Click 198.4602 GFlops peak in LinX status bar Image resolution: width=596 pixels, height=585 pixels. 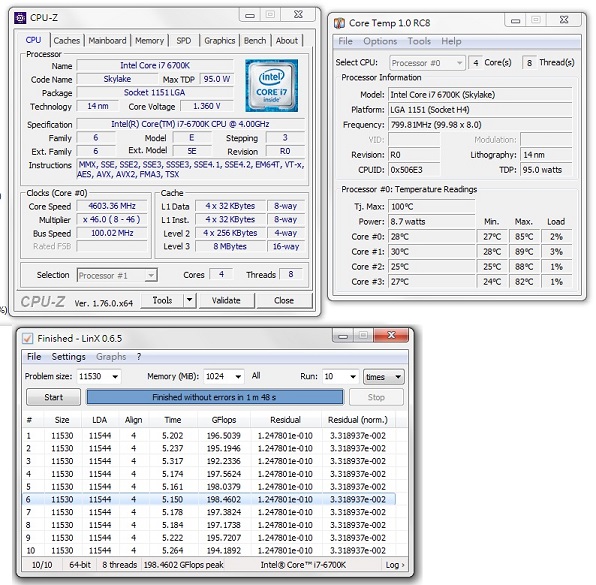pos(184,565)
